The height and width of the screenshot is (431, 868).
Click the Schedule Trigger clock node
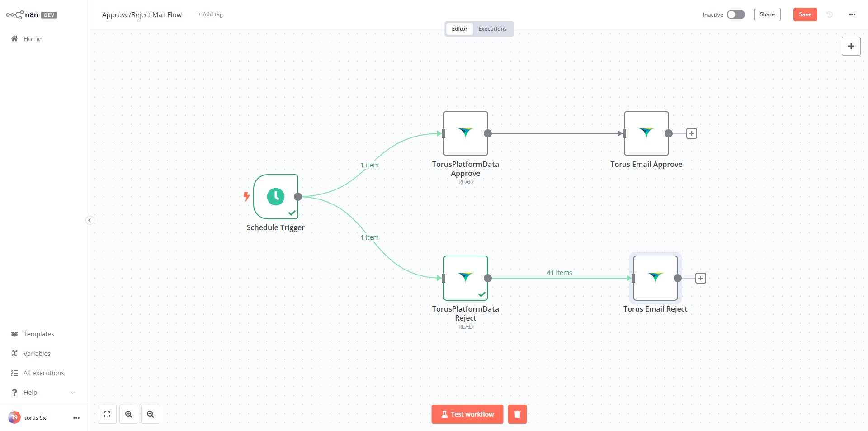(275, 197)
